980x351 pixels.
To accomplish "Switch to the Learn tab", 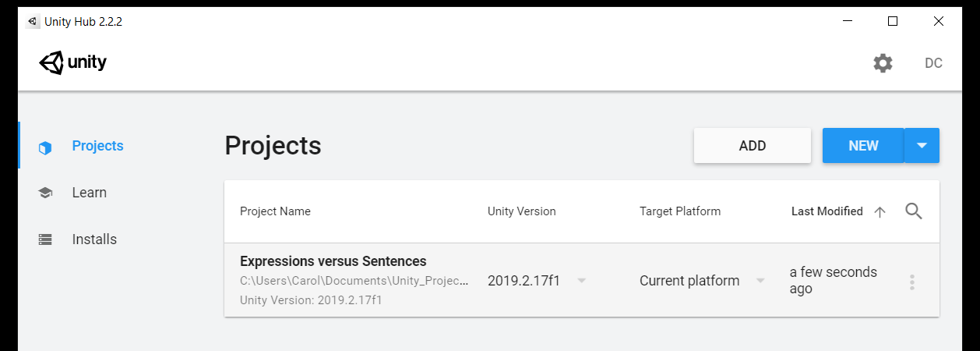I will 90,193.
